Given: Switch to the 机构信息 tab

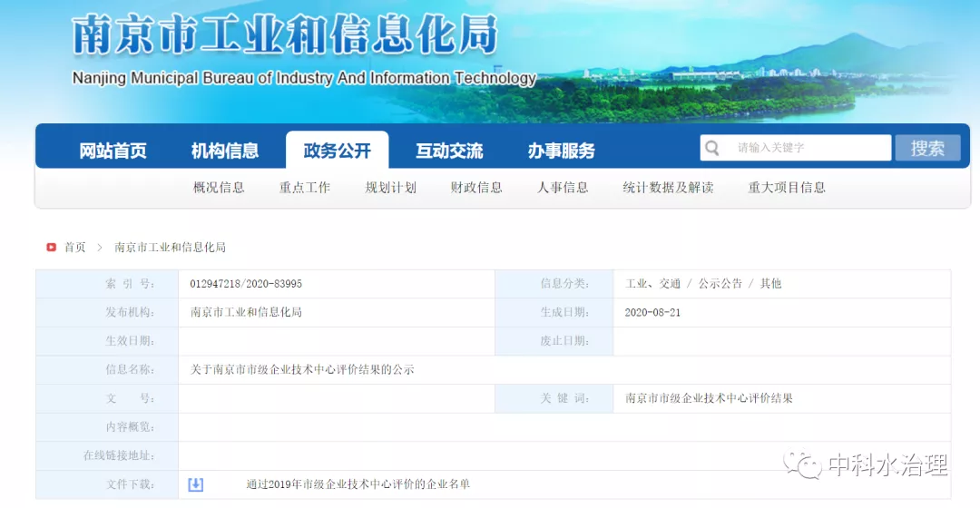Looking at the screenshot, I should coord(225,151).
